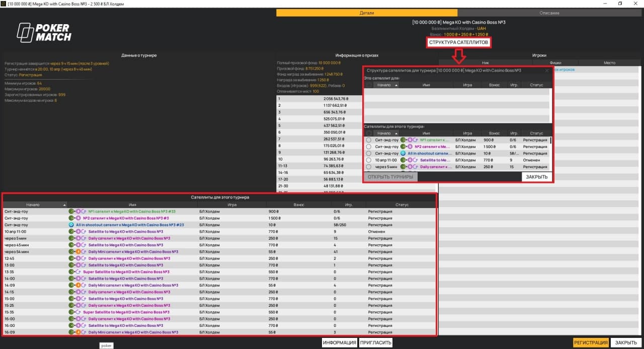This screenshot has width=644, height=349.
Task: Click the green chip icon in the bottom list's 10 апр 11:00 row
Action: pyautogui.click(x=71, y=232)
